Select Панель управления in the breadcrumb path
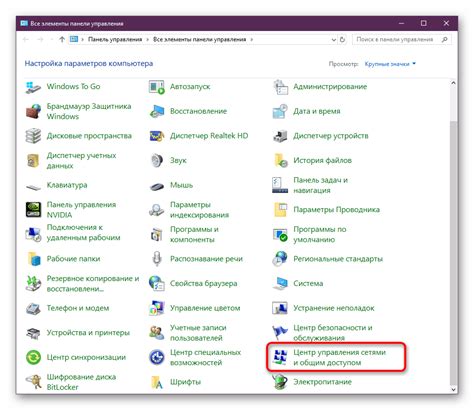 pyautogui.click(x=115, y=40)
